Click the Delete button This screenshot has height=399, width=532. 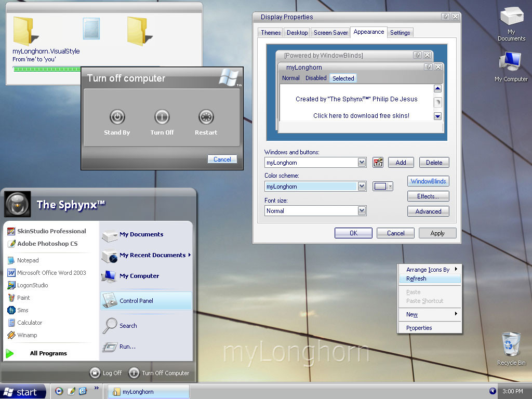[434, 163]
